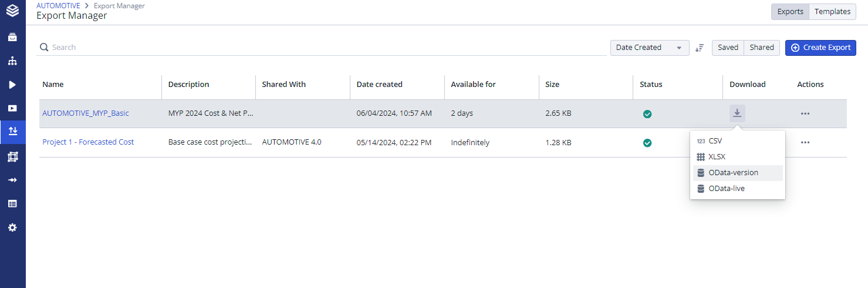Toggle the Saved filter
This screenshot has width=868, height=288.
pyautogui.click(x=728, y=48)
